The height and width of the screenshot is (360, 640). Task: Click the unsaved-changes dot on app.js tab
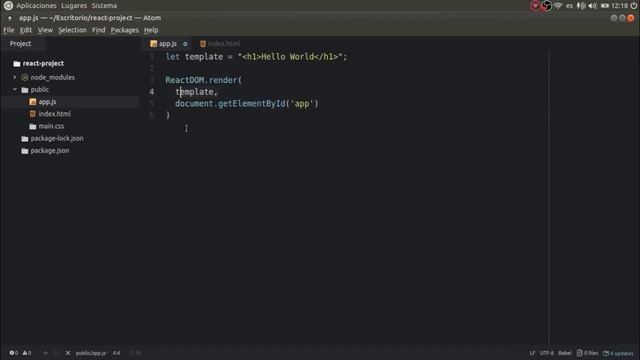click(185, 44)
